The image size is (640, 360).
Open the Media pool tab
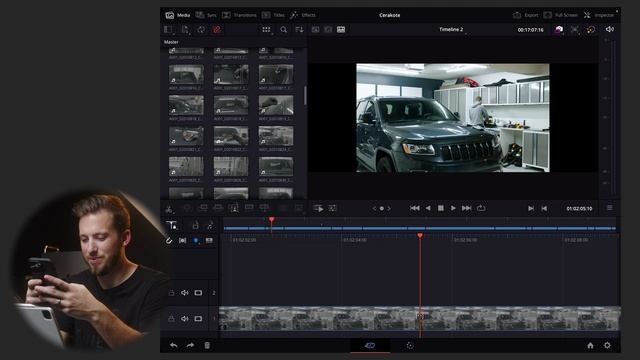pos(178,15)
